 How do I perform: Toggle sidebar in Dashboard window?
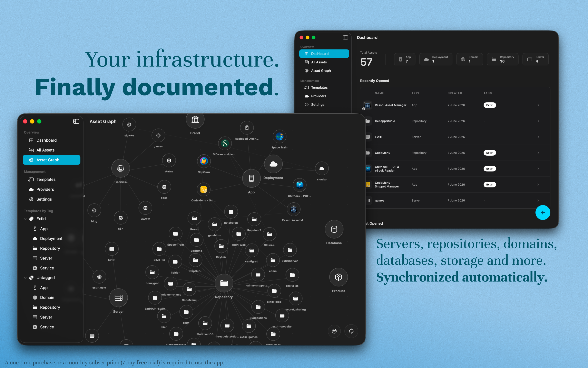tap(345, 37)
